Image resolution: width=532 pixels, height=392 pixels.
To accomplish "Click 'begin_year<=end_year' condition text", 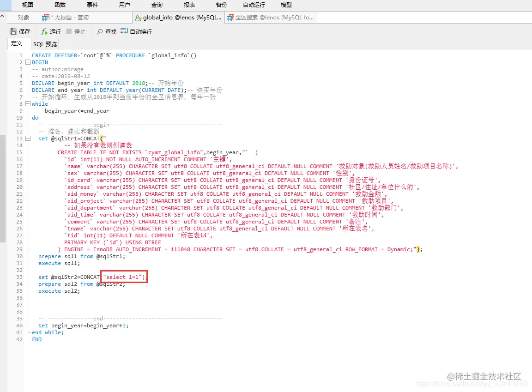I will [77, 111].
